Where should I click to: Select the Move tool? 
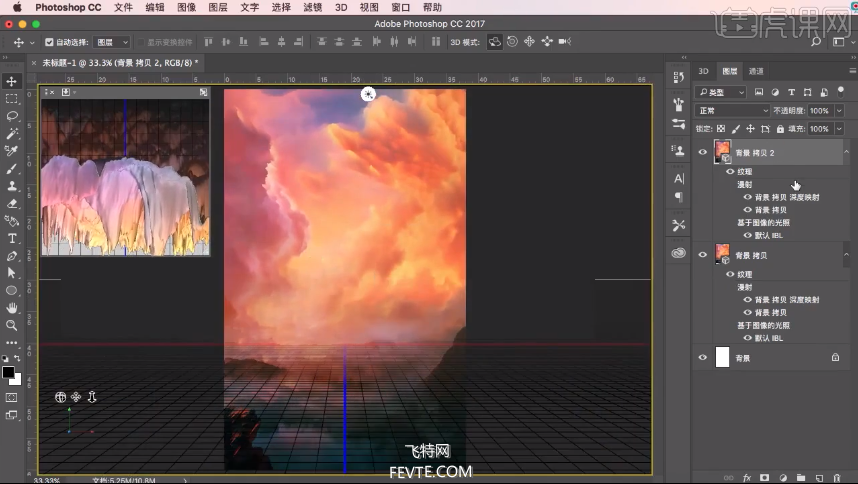[x=11, y=81]
